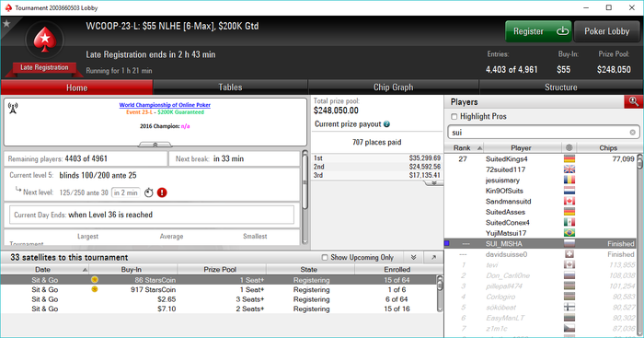Click the Late Registration ribbon
Image resolution: width=644 pixels, height=338 pixels.
[x=44, y=67]
